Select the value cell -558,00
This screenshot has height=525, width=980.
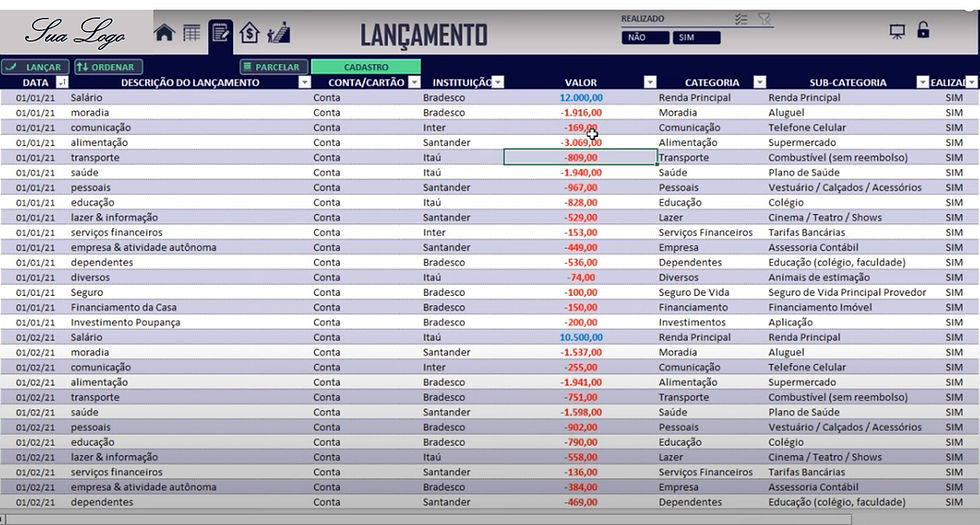(x=580, y=458)
